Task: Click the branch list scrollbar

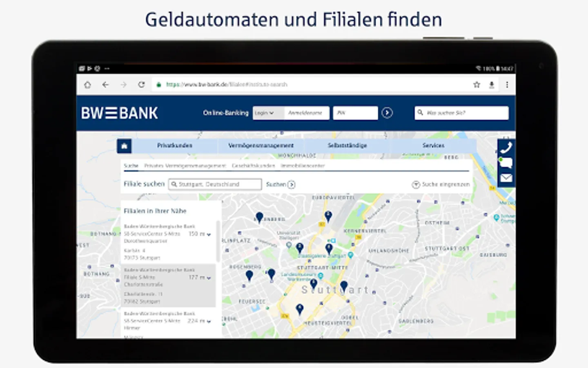Action: [x=218, y=241]
